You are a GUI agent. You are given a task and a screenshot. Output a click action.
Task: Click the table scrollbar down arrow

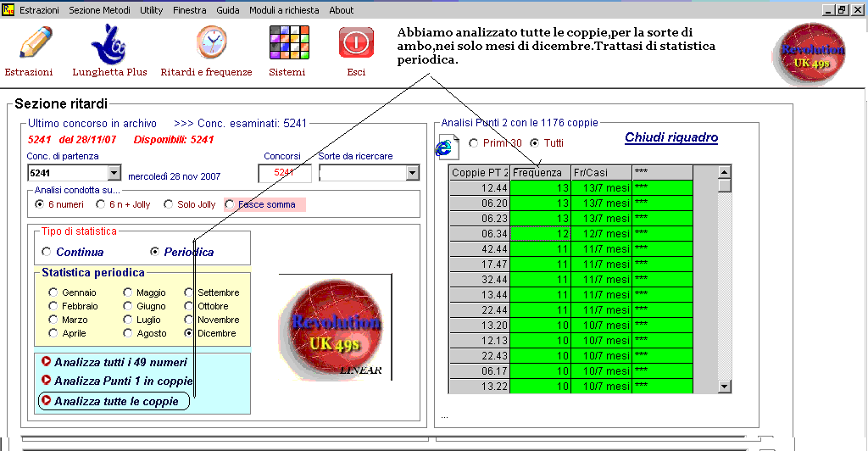click(x=724, y=387)
